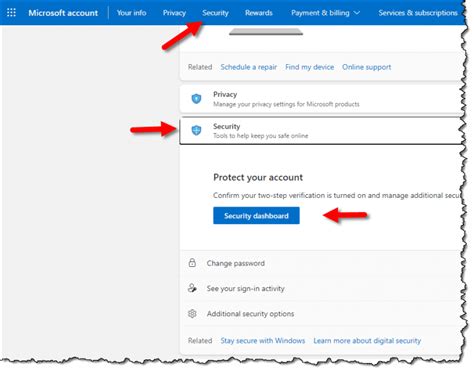Collapse the Security card heading
The width and height of the screenshot is (474, 371).
coord(226,126)
